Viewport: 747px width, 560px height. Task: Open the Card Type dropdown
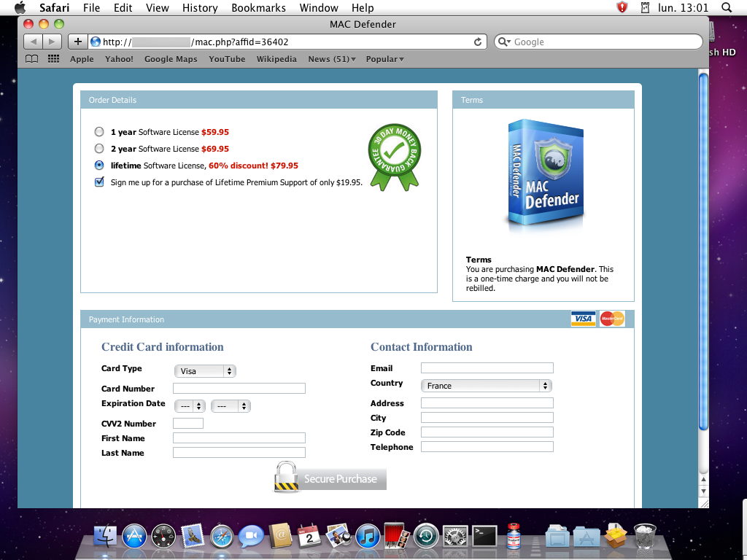click(205, 371)
